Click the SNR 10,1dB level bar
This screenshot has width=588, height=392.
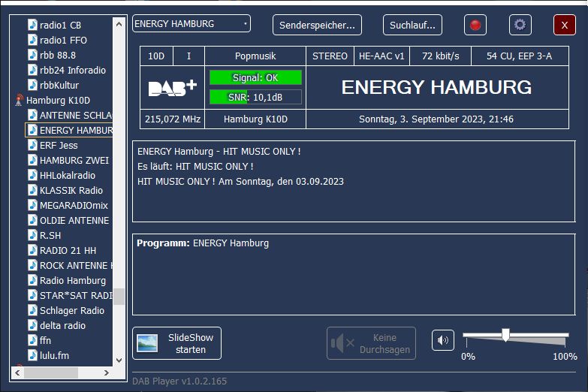coord(255,97)
